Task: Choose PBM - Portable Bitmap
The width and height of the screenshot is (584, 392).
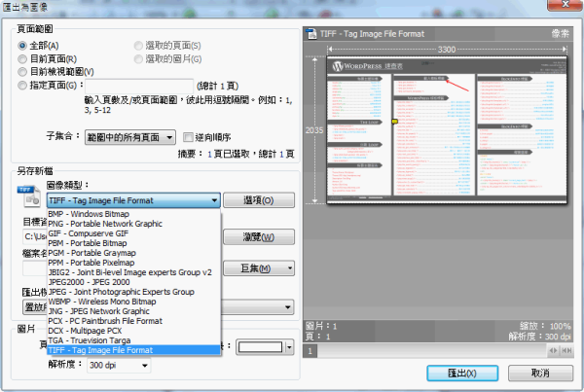Action: pyautogui.click(x=133, y=243)
